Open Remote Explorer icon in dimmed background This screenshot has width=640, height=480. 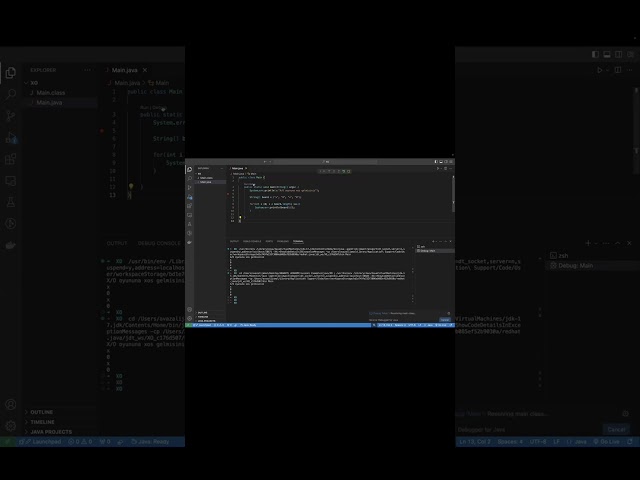(x=11, y=180)
